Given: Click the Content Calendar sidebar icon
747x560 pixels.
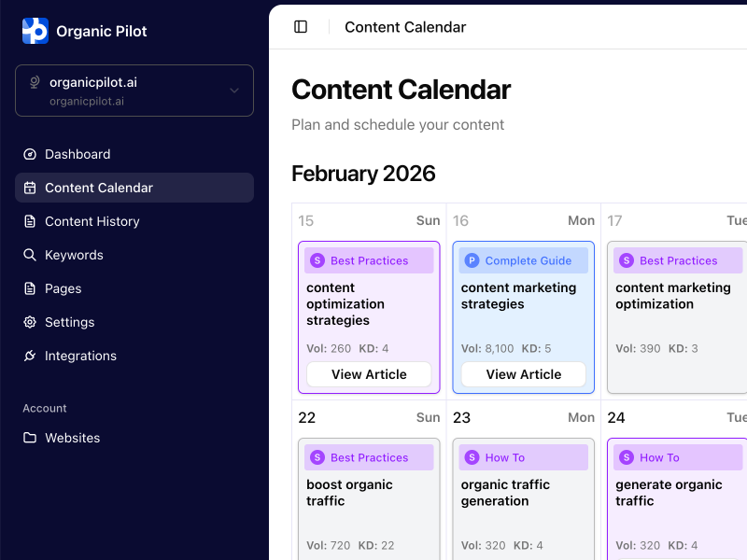Looking at the screenshot, I should pos(30,188).
